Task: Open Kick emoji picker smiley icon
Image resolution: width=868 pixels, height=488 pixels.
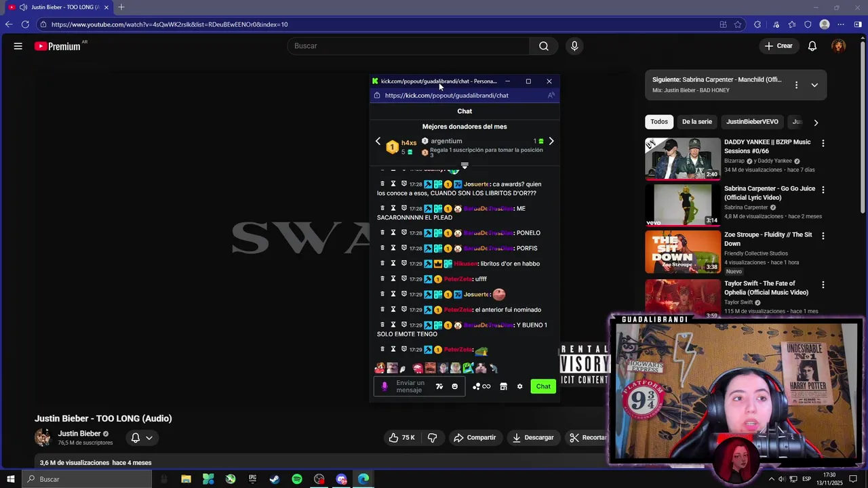Action: pyautogui.click(x=455, y=386)
